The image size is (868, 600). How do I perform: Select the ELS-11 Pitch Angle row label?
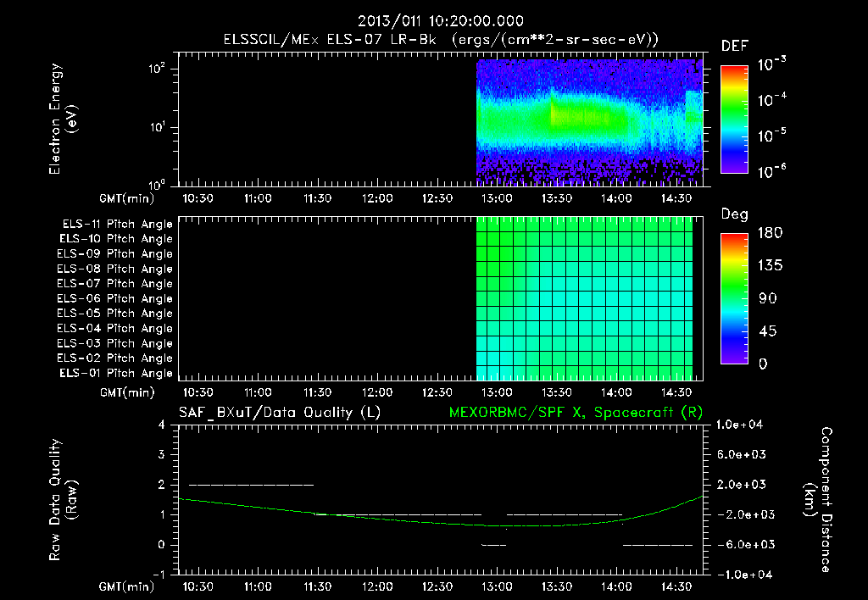click(117, 225)
